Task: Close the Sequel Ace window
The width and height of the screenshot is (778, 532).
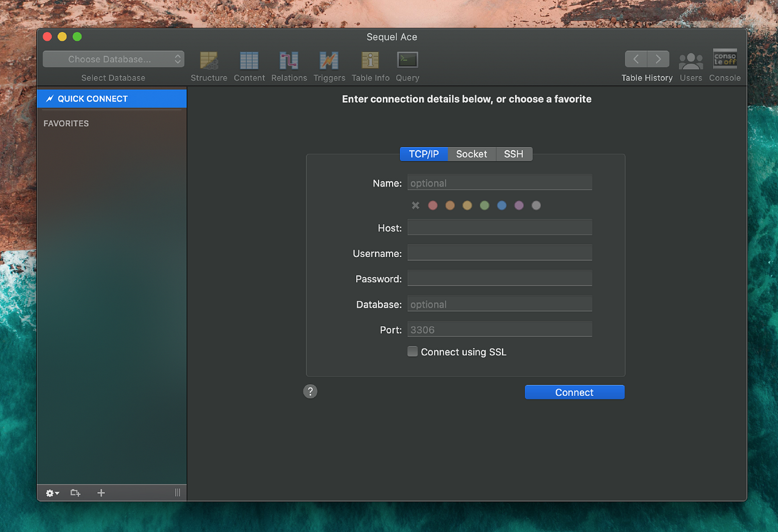Action: (47, 37)
